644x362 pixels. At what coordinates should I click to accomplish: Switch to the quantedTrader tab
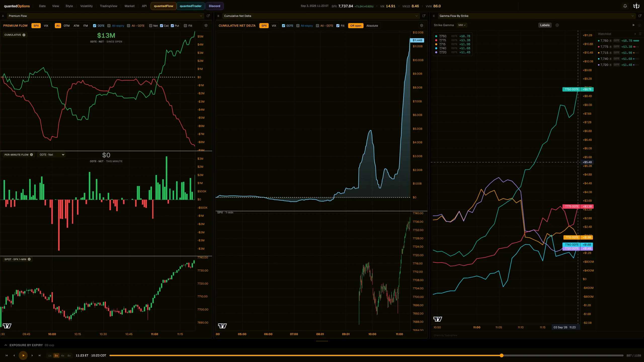190,6
